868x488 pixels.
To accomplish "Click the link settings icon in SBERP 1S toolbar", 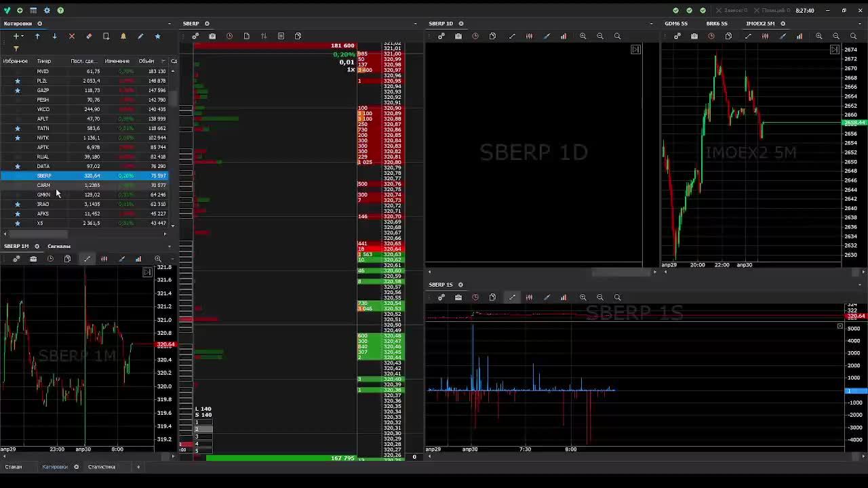I will (x=441, y=297).
